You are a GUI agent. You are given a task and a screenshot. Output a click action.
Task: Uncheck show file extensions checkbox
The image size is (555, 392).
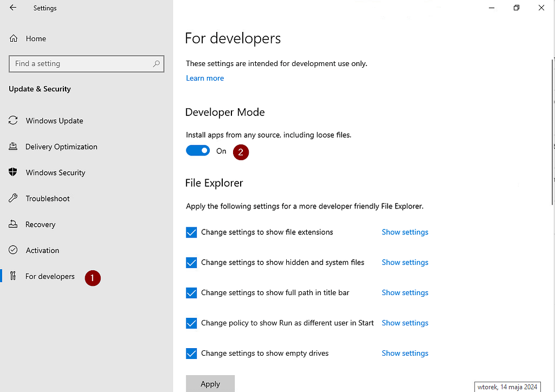coord(191,232)
